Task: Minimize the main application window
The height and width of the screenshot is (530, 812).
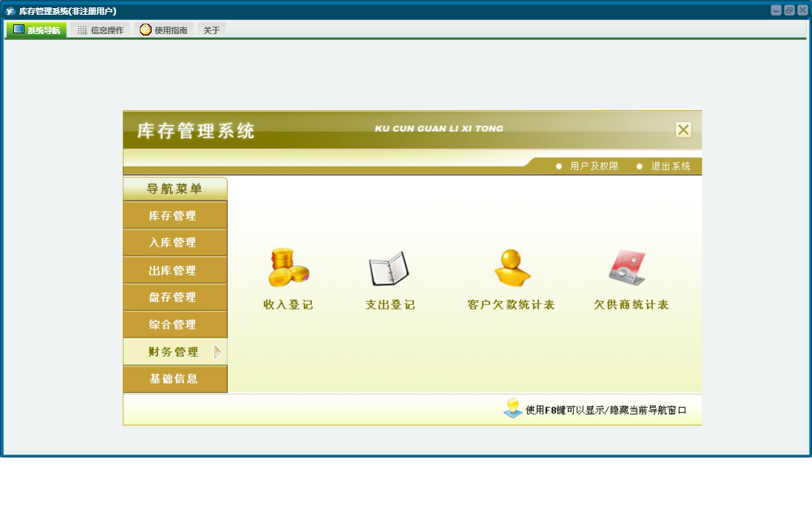Action: point(776,10)
